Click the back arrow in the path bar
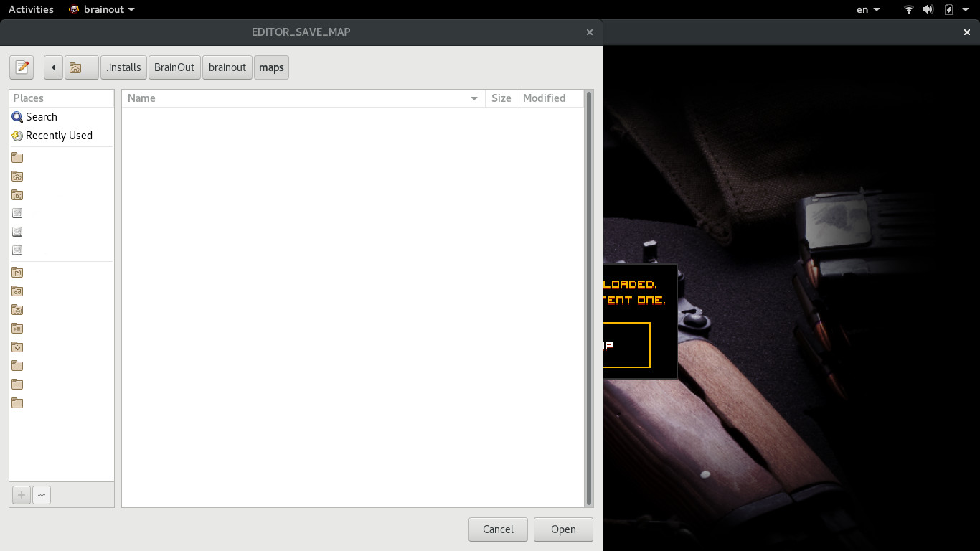This screenshot has height=551, width=980. click(53, 67)
